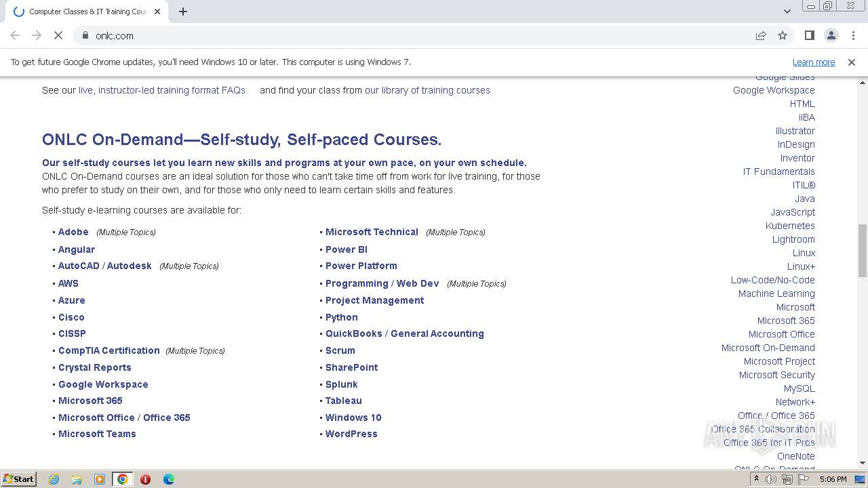
Task: Select Cisco course link
Action: tap(71, 317)
